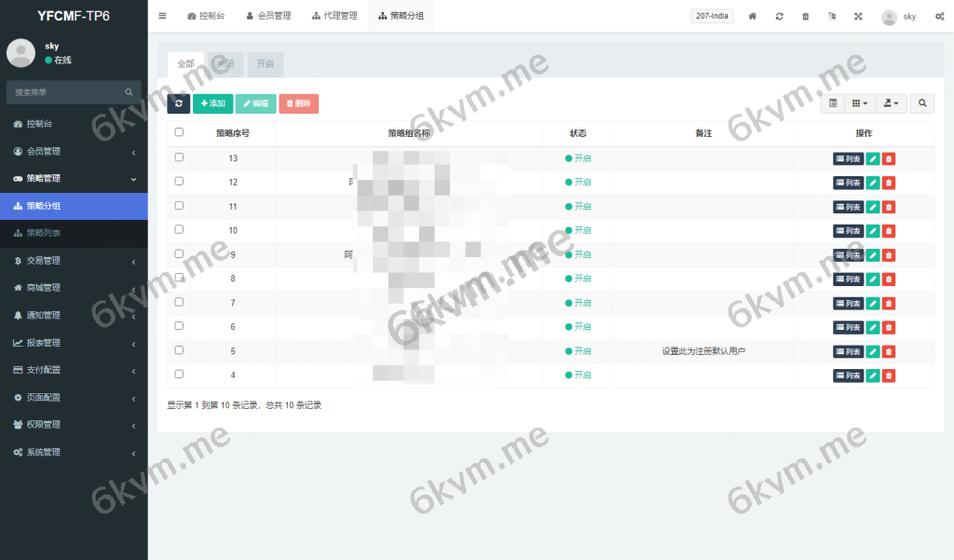954x560 pixels.
Task: Open the export dropdown in table toolbar
Action: 892,103
